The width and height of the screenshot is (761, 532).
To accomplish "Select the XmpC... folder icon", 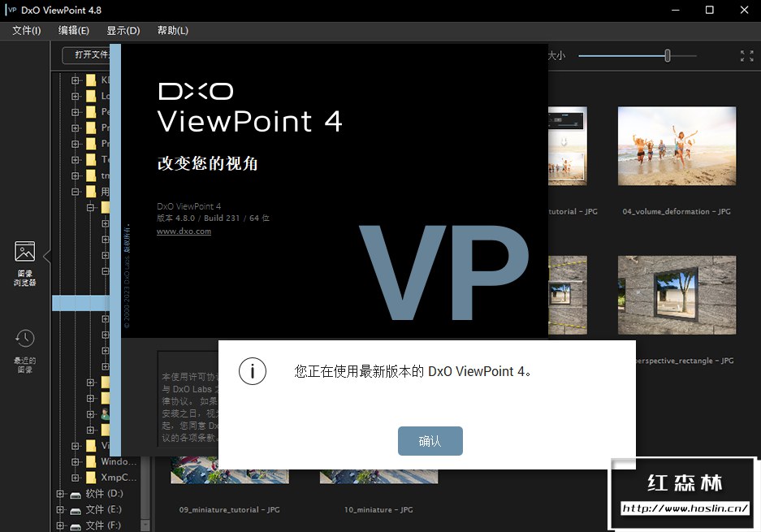I will 91,478.
